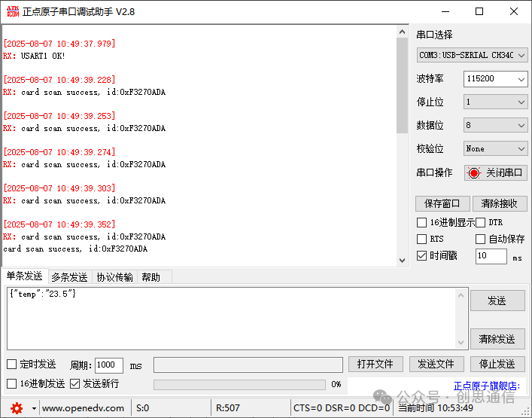The width and height of the screenshot is (532, 418).
Task: Click the send box scroll down arrow
Action: pos(461,342)
